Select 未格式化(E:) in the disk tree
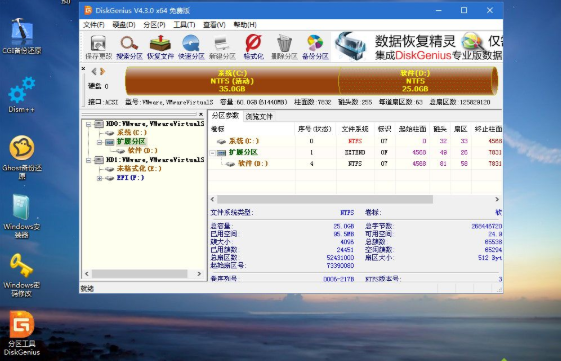561x361 pixels. 139,169
